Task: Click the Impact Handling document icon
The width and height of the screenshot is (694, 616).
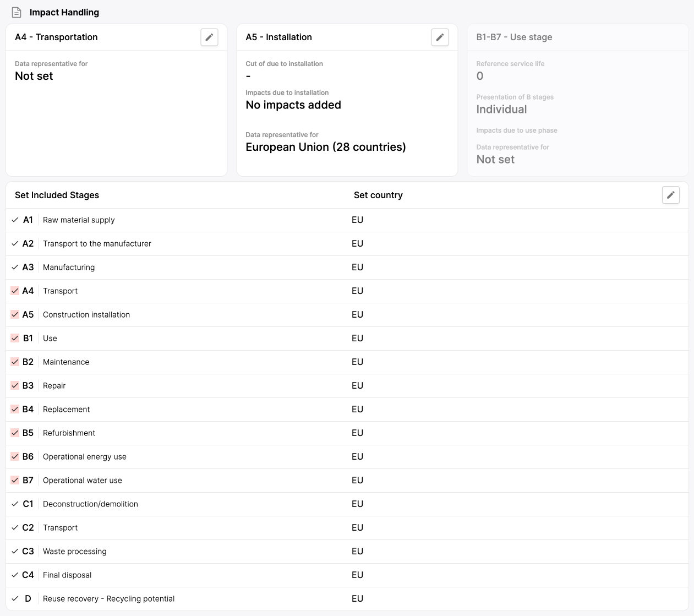Action: pos(17,12)
